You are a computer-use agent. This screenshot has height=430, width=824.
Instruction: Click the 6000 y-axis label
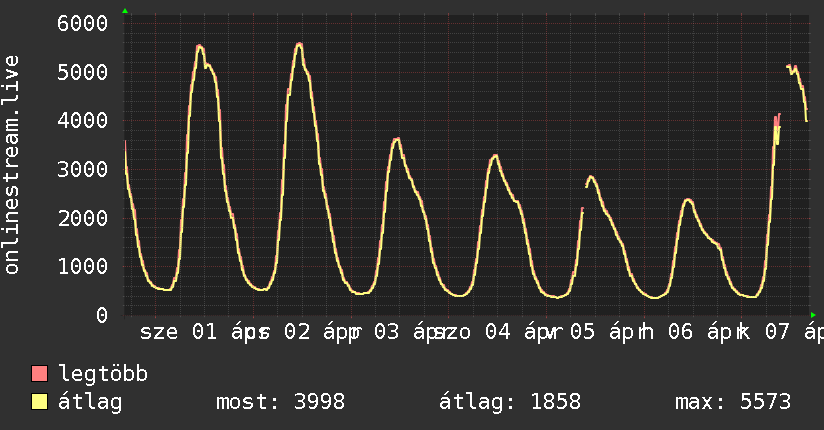tap(83, 23)
